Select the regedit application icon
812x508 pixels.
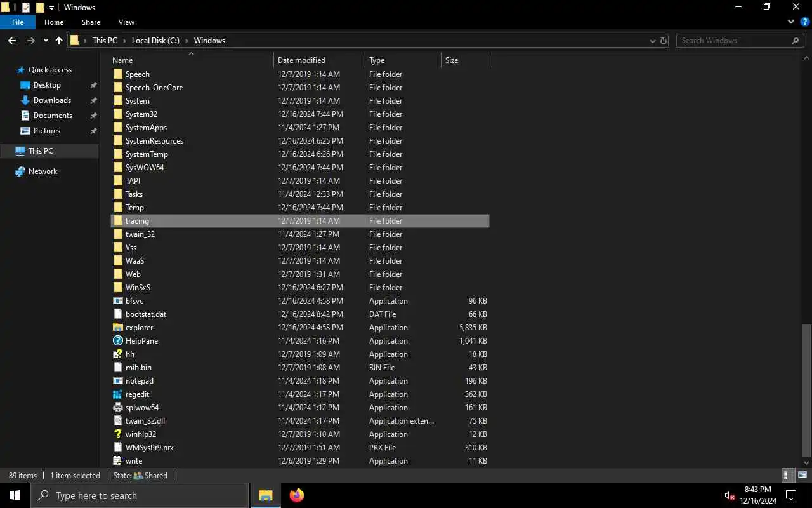tap(117, 394)
